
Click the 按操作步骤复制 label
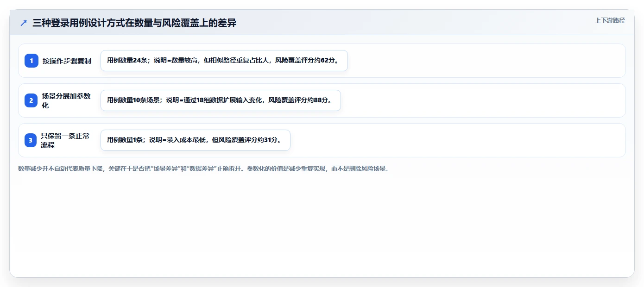coord(67,61)
